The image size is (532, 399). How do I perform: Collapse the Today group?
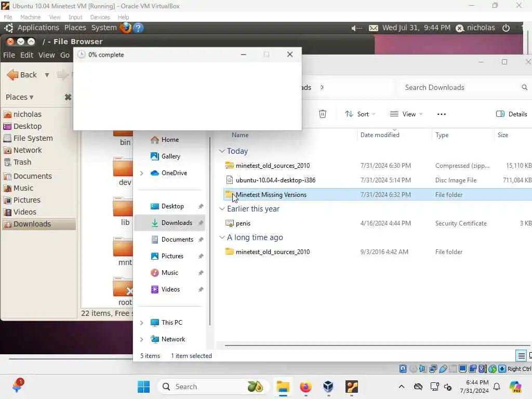222,151
